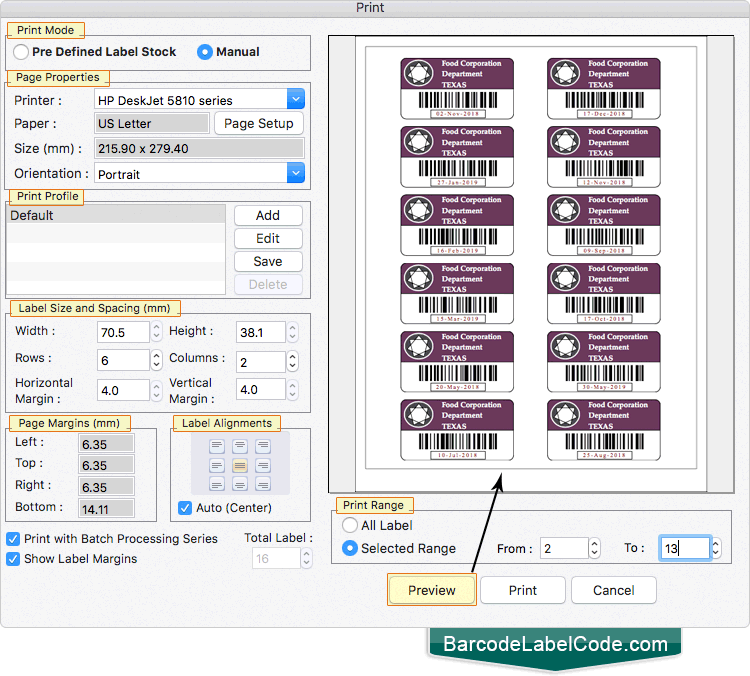Toggle Show Label Margins checkbox
This screenshot has width=750, height=676.
[13, 559]
